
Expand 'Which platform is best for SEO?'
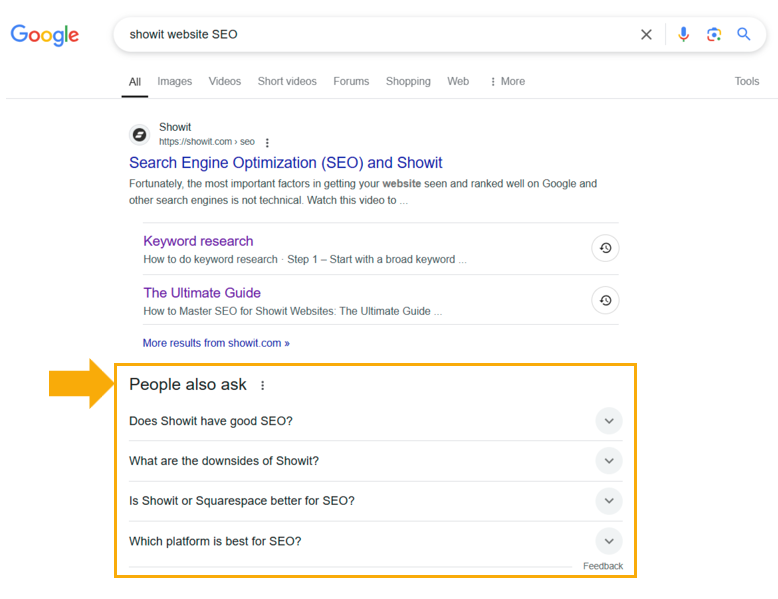[376, 541]
